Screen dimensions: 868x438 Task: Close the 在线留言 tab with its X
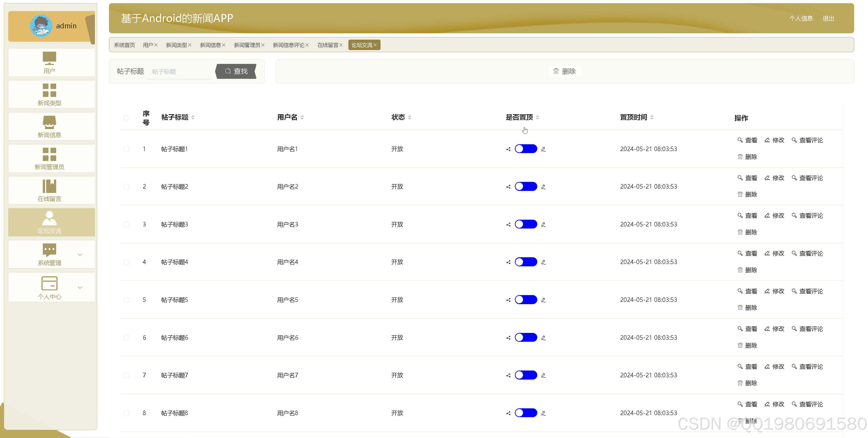341,45
